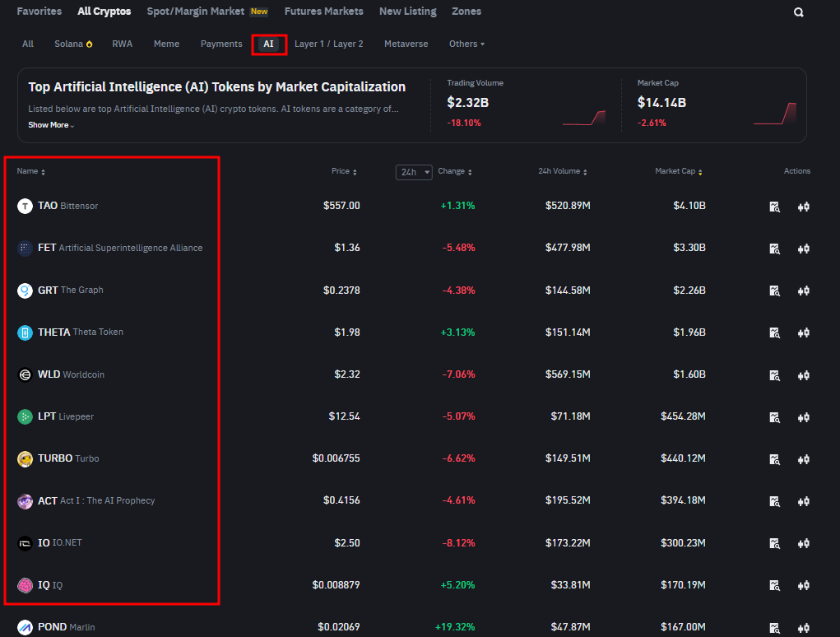Sort table by Change column
Image resolution: width=840 pixels, height=637 pixels.
point(455,171)
